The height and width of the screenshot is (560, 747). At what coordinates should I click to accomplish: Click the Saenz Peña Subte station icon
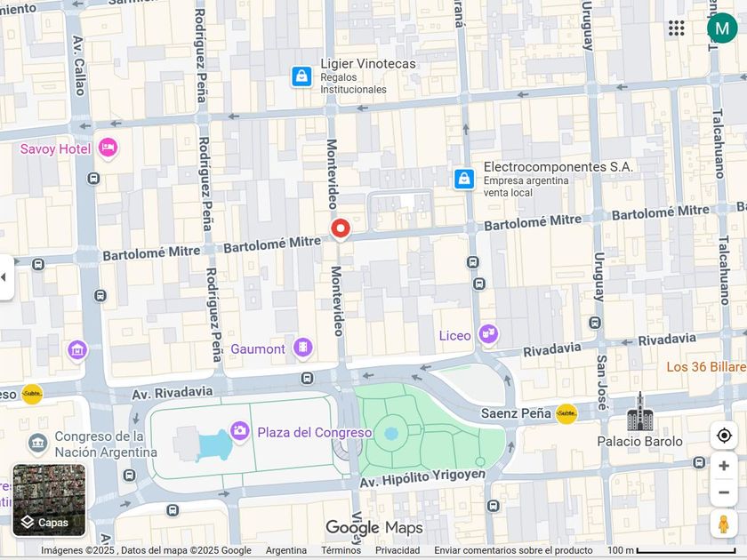coord(566,413)
